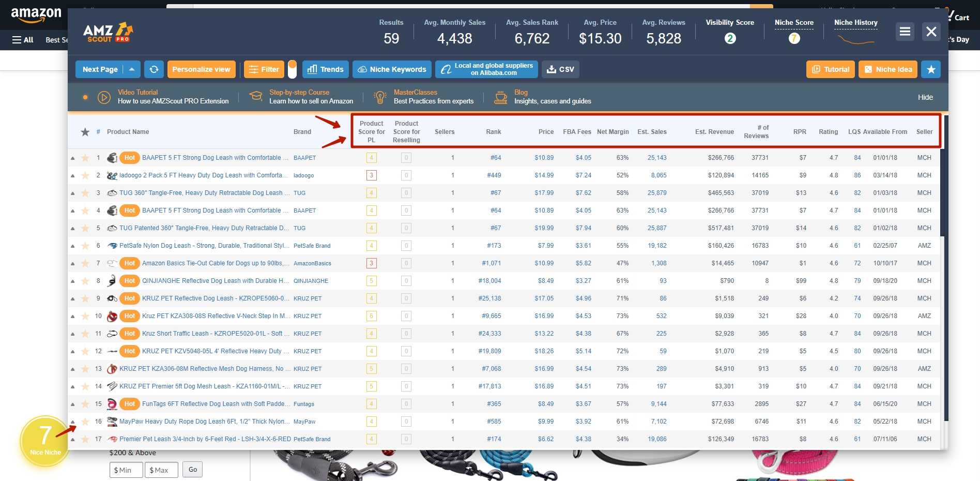Click the blue star favorites button
The image size is (980, 481).
931,69
